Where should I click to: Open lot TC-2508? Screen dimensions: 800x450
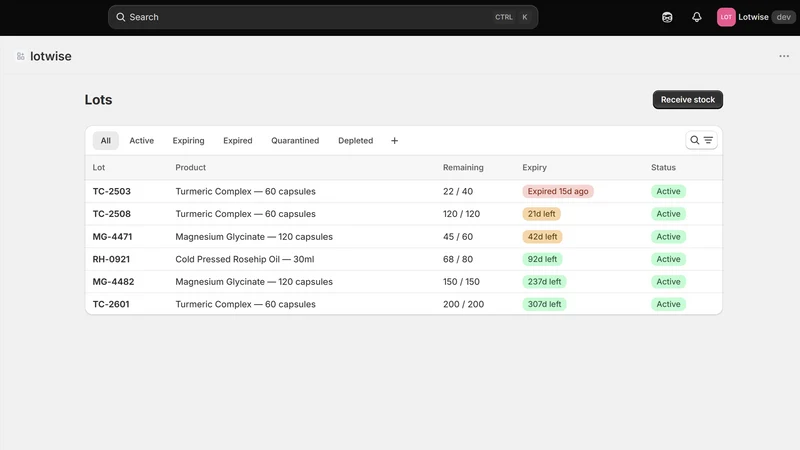(111, 214)
